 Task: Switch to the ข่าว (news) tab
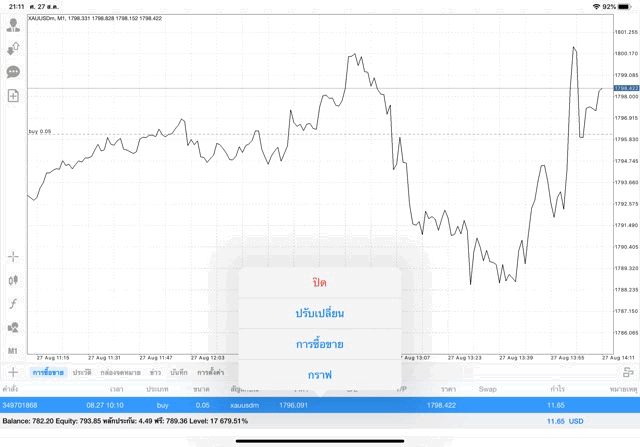pyautogui.click(x=155, y=372)
